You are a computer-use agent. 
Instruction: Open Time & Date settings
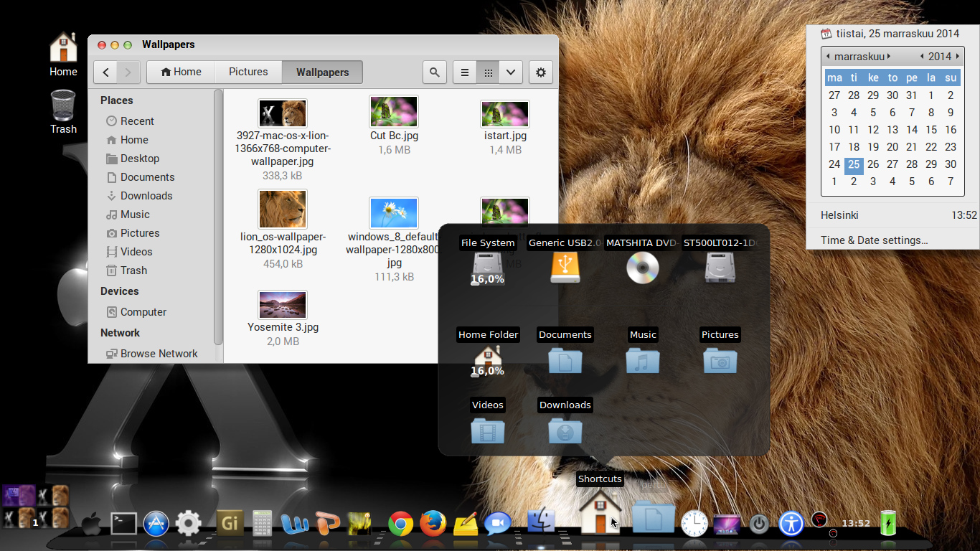coord(874,240)
